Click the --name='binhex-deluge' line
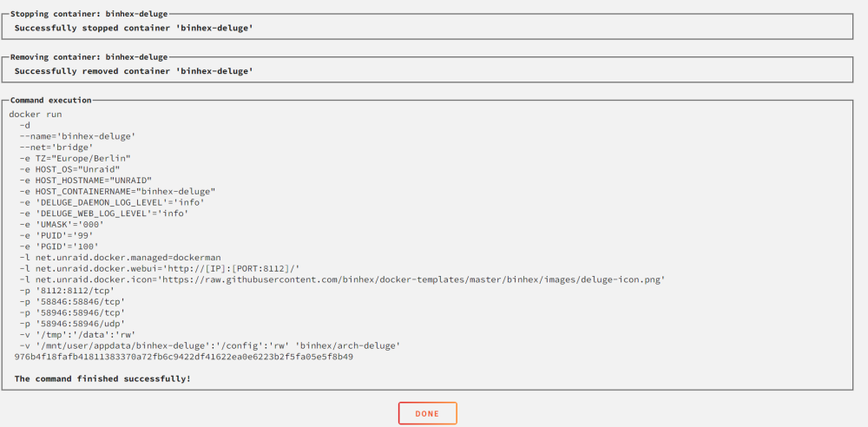Image resolution: width=868 pixels, height=427 pixels. (x=77, y=136)
